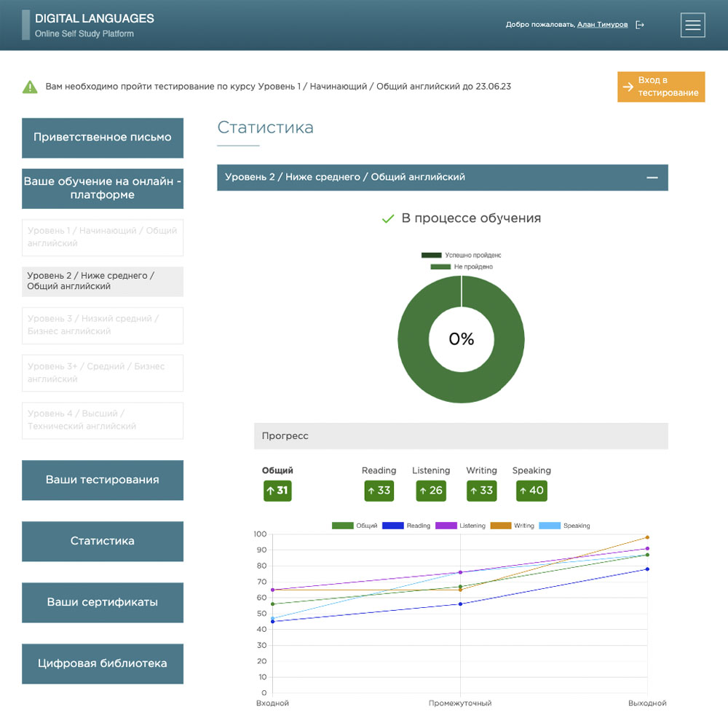Click the Listening score badge 26
The height and width of the screenshot is (728, 728).
(x=431, y=491)
